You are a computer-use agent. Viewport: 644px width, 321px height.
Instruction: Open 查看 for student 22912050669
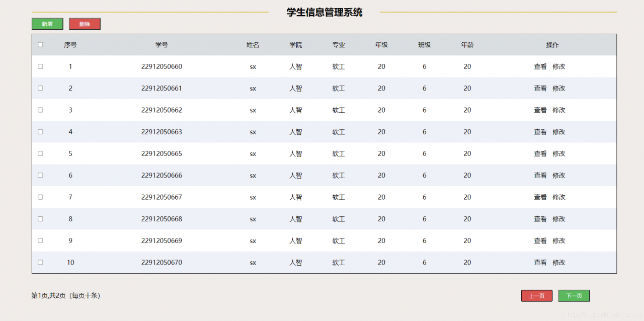pos(540,240)
